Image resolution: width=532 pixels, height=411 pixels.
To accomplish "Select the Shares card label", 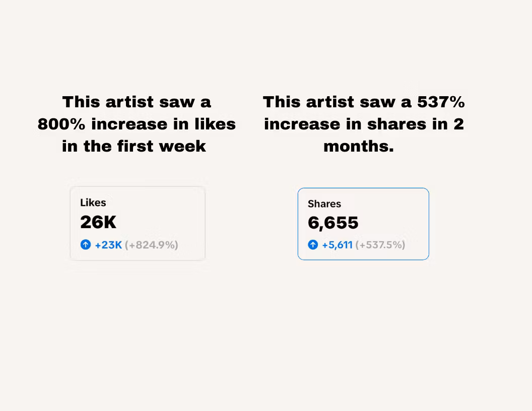I will pos(324,204).
